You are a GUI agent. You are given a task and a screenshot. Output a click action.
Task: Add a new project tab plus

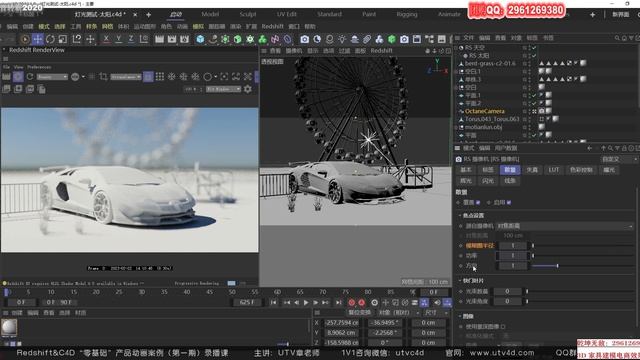pyautogui.click(x=149, y=15)
